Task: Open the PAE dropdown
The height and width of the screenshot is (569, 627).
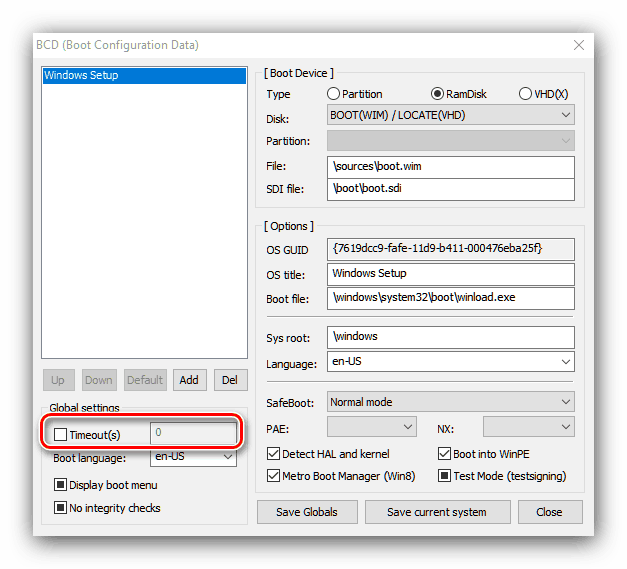Action: pos(371,427)
